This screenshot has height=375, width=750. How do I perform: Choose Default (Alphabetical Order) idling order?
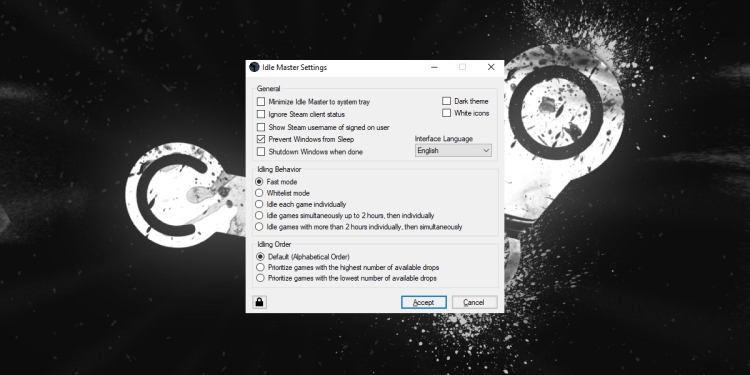click(260, 257)
